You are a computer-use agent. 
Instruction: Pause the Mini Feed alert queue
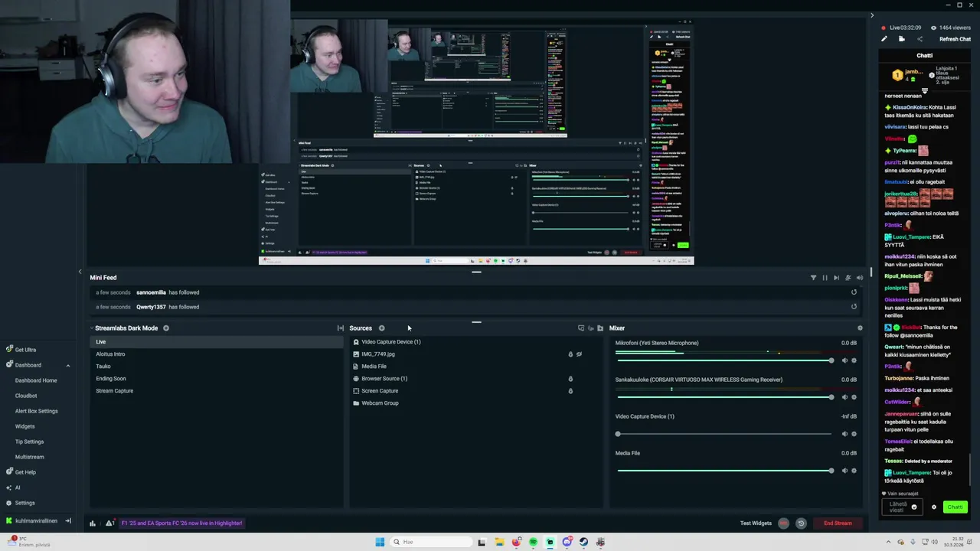click(825, 278)
